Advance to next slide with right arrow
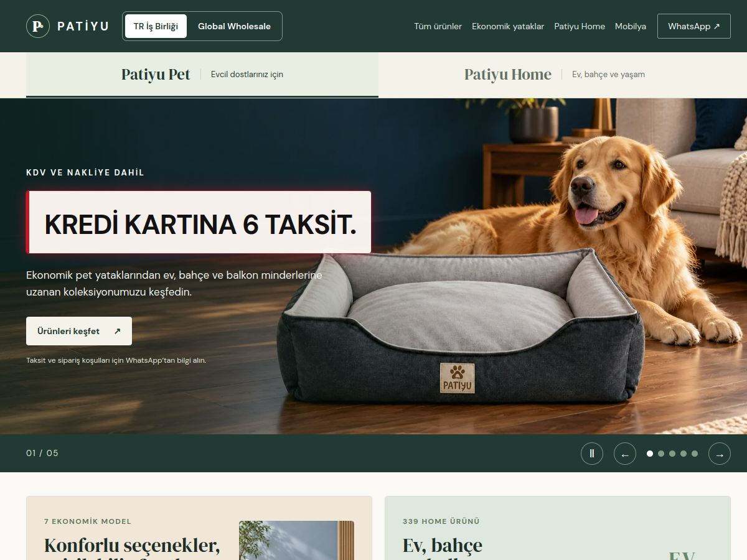This screenshot has height=560, width=747. pos(720,454)
